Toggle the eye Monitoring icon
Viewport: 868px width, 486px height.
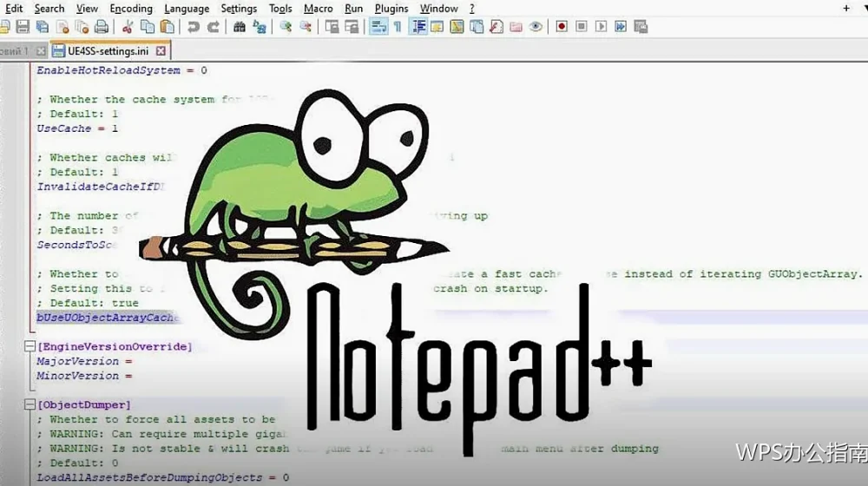[536, 27]
